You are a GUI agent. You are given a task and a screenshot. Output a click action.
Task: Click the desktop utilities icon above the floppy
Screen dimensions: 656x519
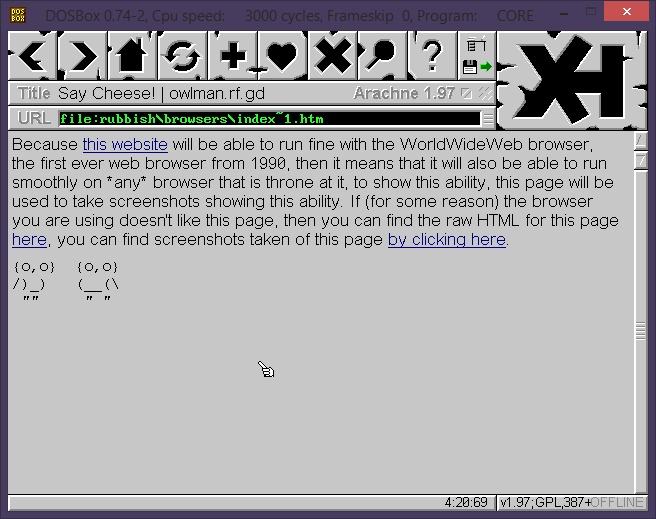pos(477,43)
